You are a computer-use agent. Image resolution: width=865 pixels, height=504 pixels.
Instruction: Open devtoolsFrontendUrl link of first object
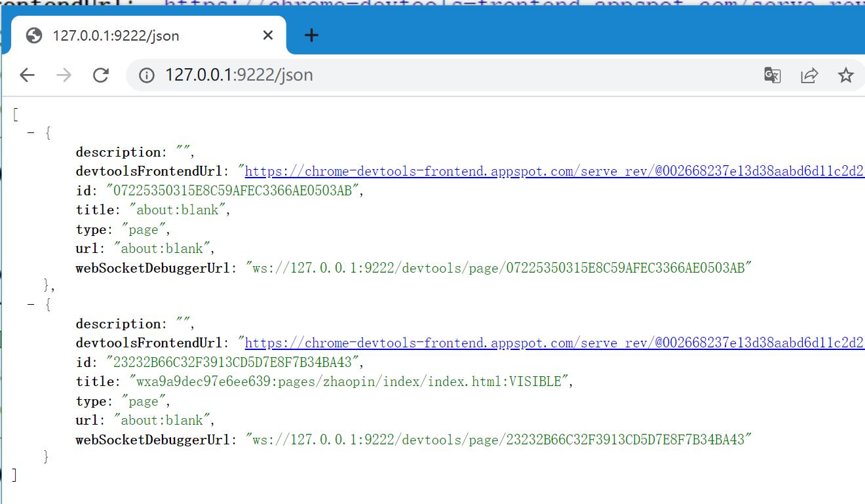click(554, 171)
